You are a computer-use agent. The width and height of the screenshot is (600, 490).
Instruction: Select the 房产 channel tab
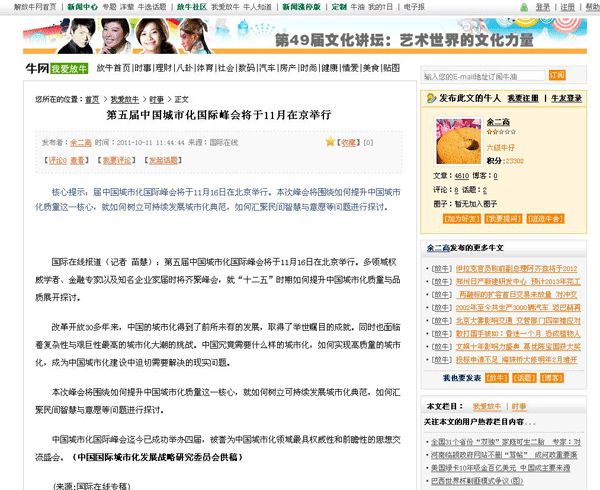click(288, 68)
